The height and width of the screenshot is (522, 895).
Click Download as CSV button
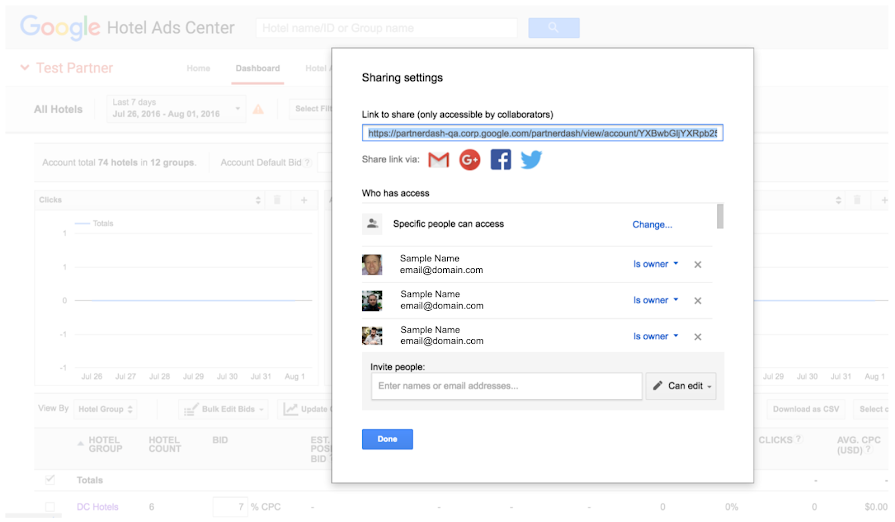point(806,409)
